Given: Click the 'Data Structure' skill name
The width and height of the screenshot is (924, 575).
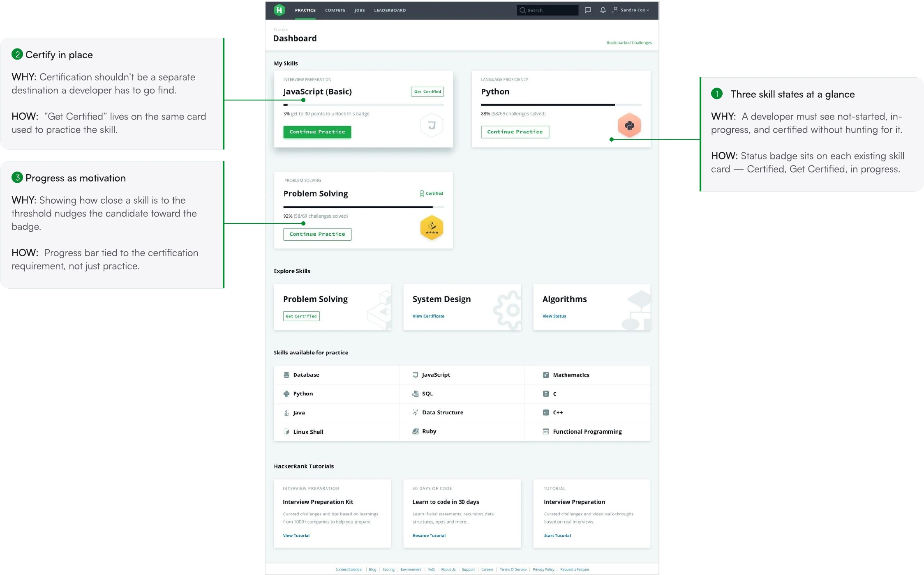Looking at the screenshot, I should pyautogui.click(x=442, y=412).
